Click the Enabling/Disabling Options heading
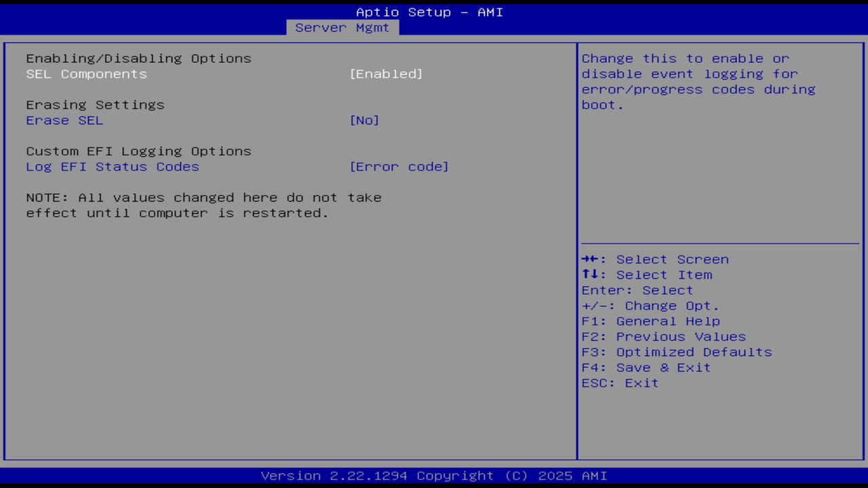The height and width of the screenshot is (488, 868). (x=138, y=58)
